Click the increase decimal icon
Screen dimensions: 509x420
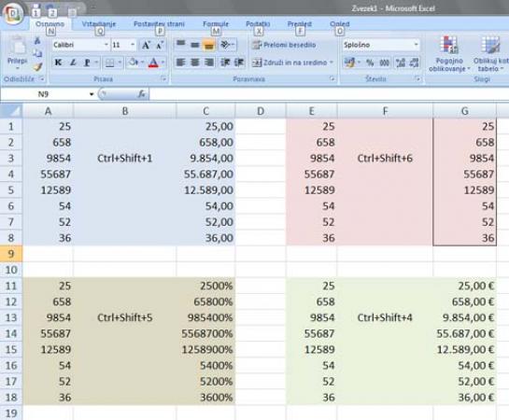click(x=401, y=63)
